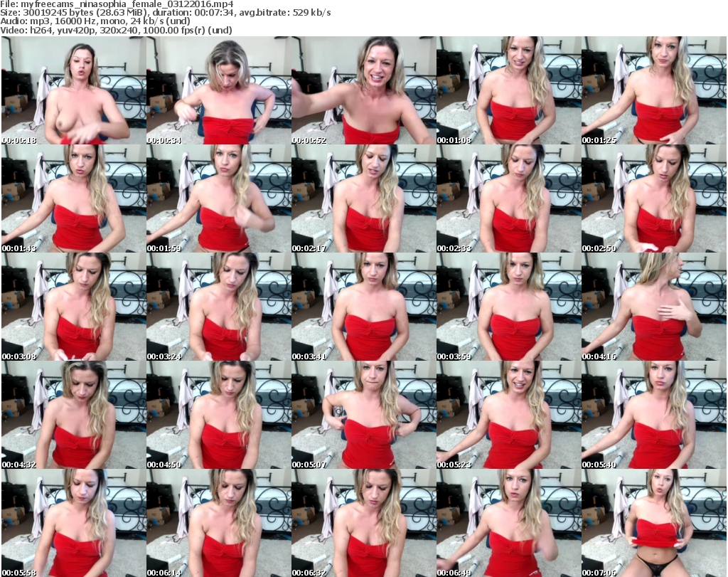
Task: Click the 'Video: h264, yuv420p' header line
Action: coord(116,30)
